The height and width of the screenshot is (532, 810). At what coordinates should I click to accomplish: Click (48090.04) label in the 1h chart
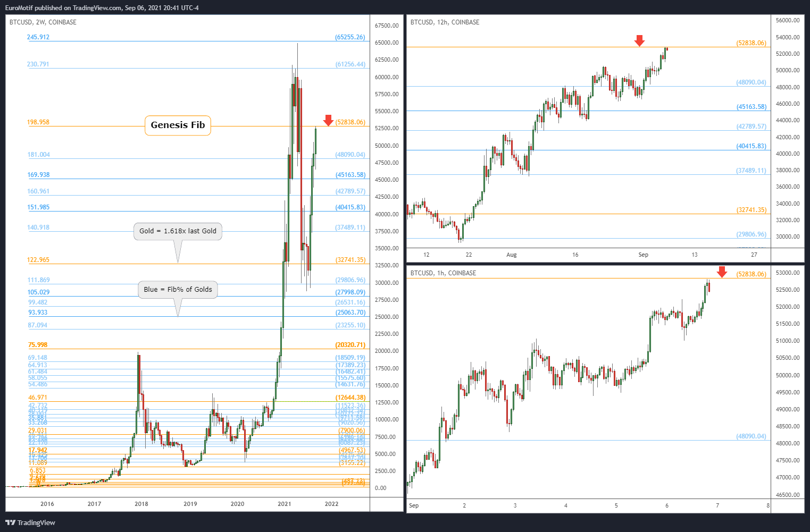pos(751,436)
